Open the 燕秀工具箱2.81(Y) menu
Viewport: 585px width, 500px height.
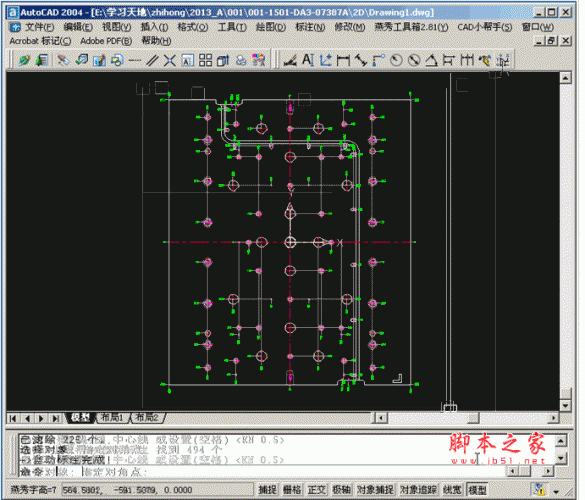pos(411,27)
